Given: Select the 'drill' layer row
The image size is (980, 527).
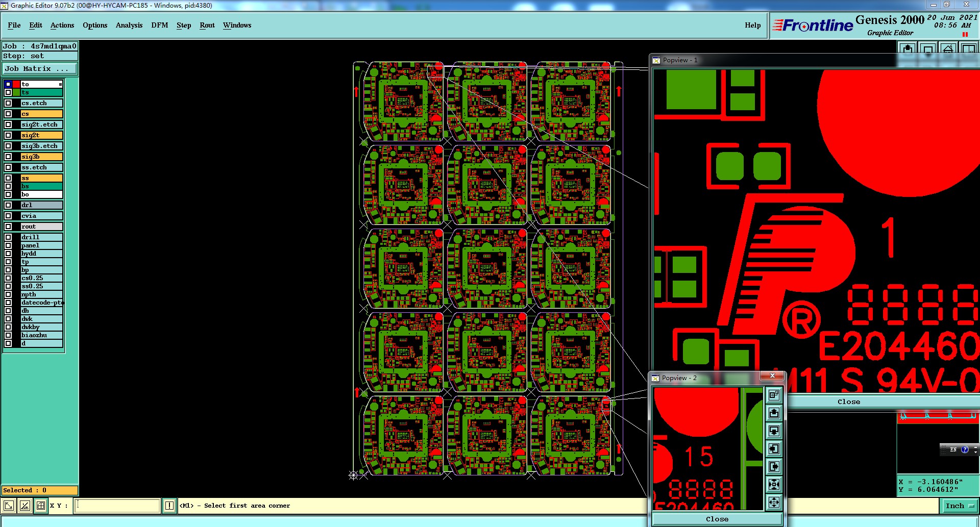Looking at the screenshot, I should click(x=42, y=237).
